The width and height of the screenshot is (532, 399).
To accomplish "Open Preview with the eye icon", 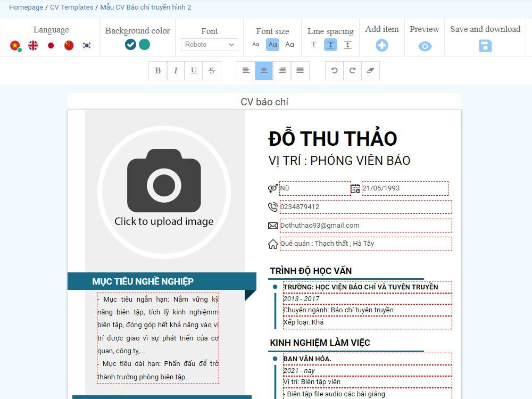I will 425,46.
